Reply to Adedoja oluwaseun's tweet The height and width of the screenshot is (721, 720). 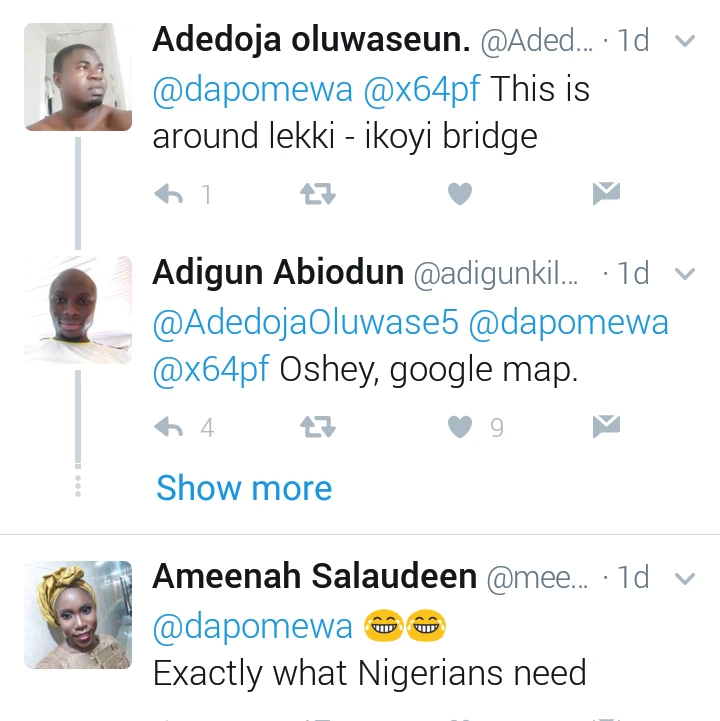click(170, 194)
